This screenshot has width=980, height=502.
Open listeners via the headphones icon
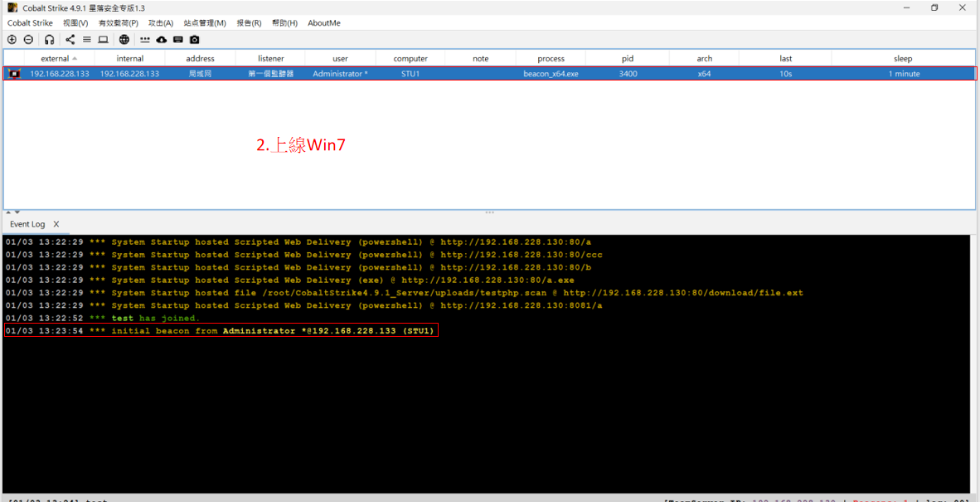tap(50, 39)
